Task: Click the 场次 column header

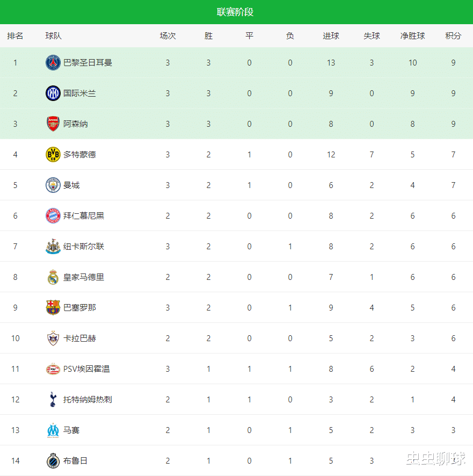Action: click(x=168, y=36)
